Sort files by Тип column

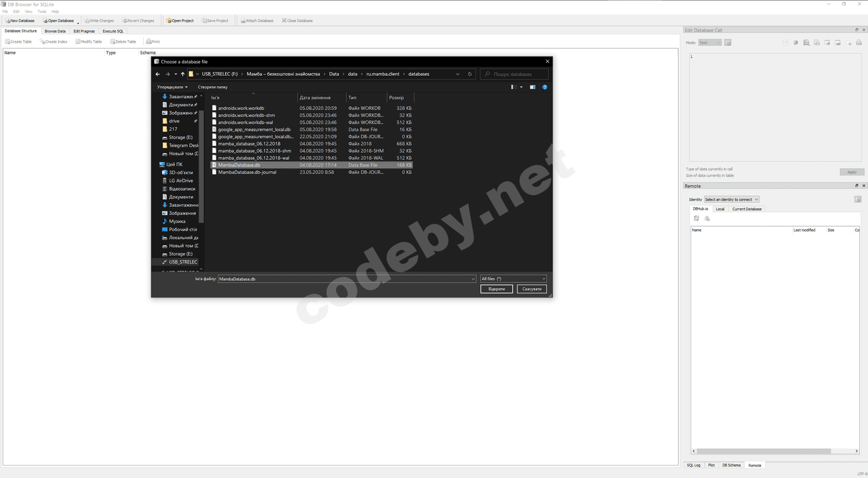coord(367,98)
